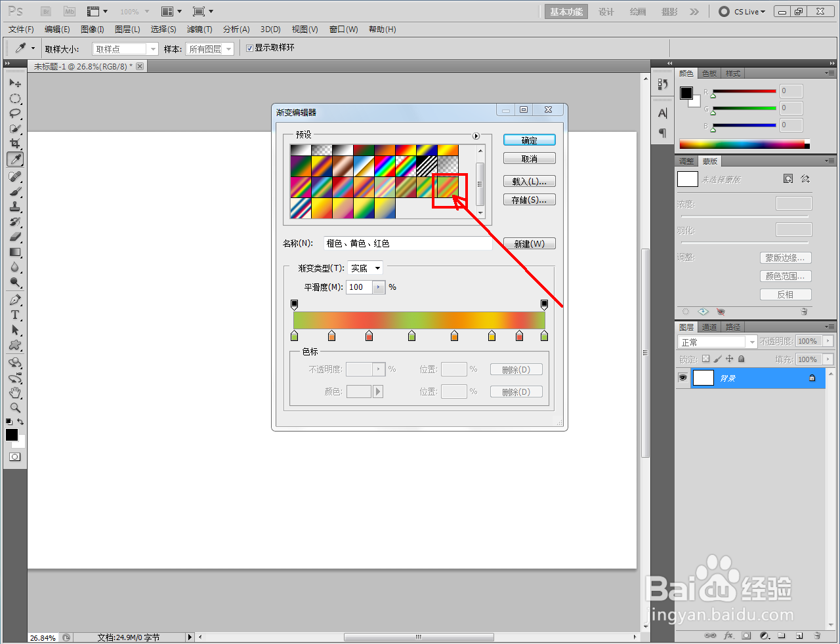Screen dimensions: 840x644
Task: Click the color spectrum ramp in Color panel
Action: (x=745, y=144)
